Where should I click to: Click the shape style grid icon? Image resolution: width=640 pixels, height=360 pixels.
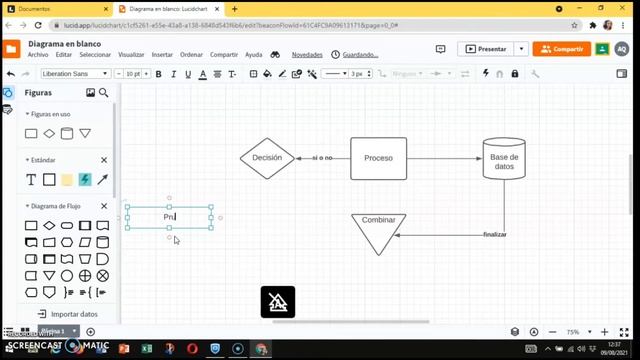click(253, 74)
